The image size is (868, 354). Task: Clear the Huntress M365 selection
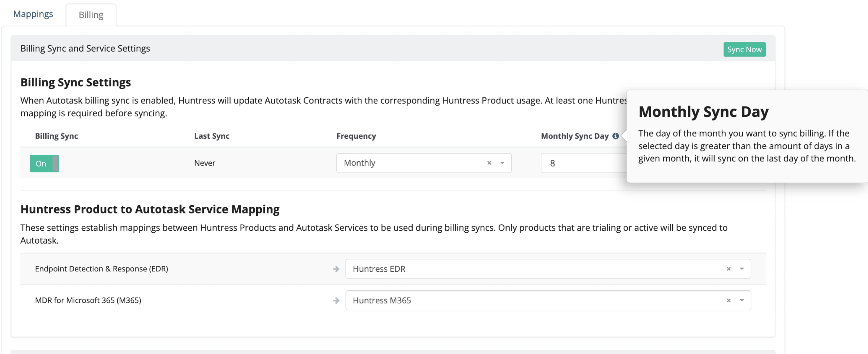click(x=729, y=300)
